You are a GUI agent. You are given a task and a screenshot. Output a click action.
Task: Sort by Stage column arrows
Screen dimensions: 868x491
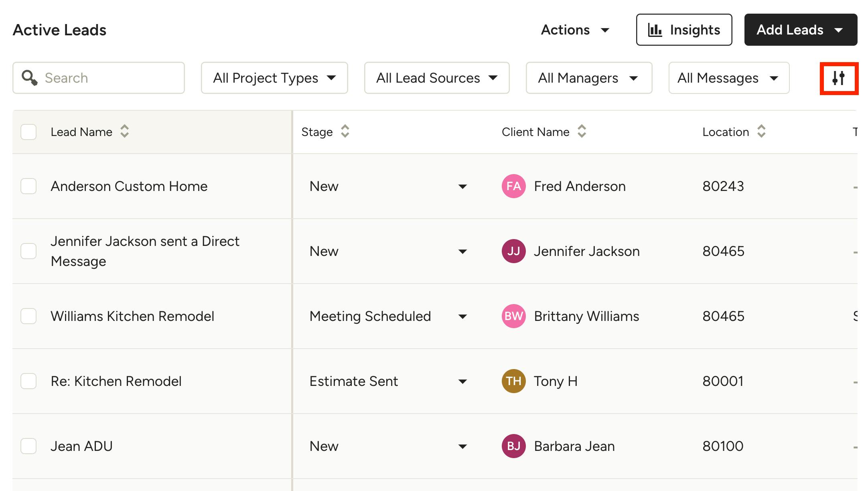[345, 132]
